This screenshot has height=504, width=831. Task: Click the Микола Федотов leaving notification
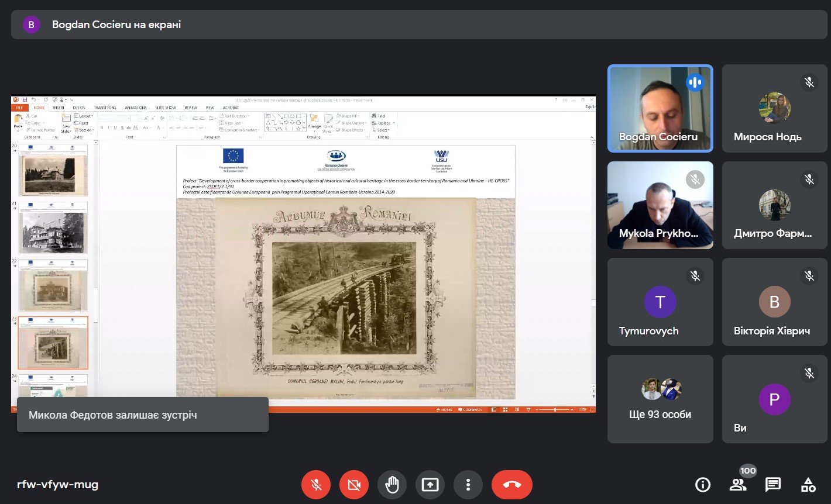click(142, 415)
